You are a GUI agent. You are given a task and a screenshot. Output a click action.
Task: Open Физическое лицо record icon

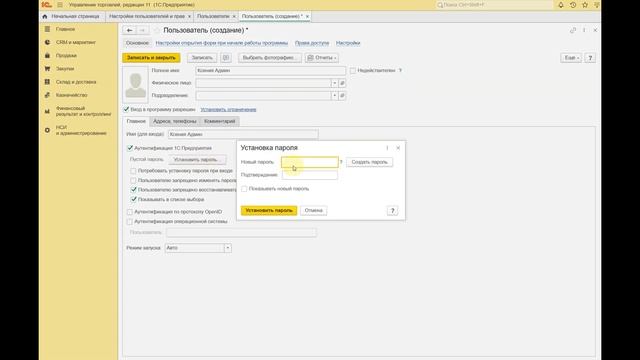click(342, 83)
